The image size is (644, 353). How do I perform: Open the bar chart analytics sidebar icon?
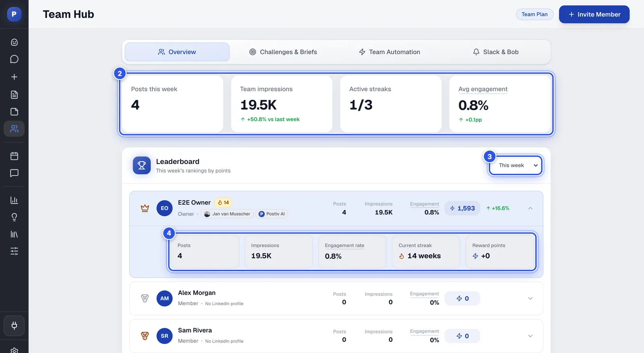pyautogui.click(x=14, y=200)
